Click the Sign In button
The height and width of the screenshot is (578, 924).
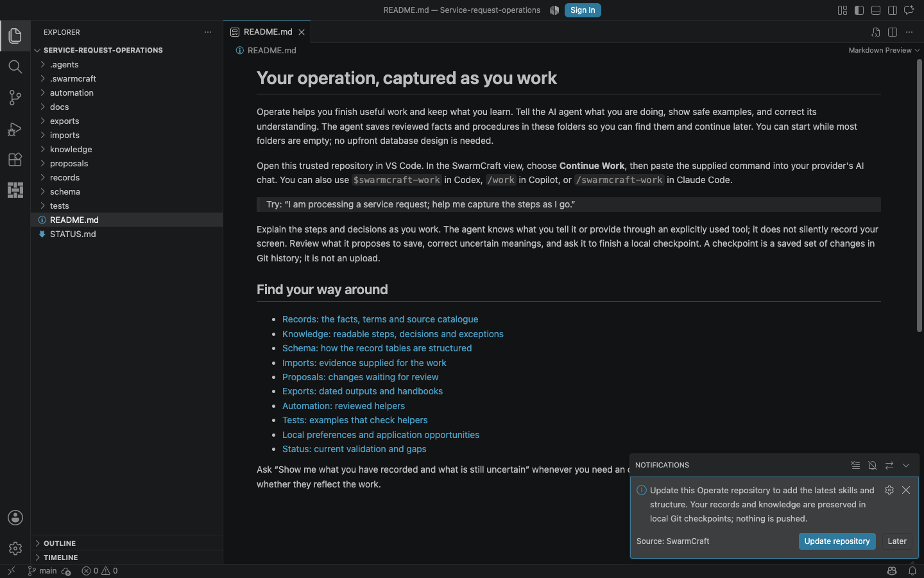tap(583, 10)
